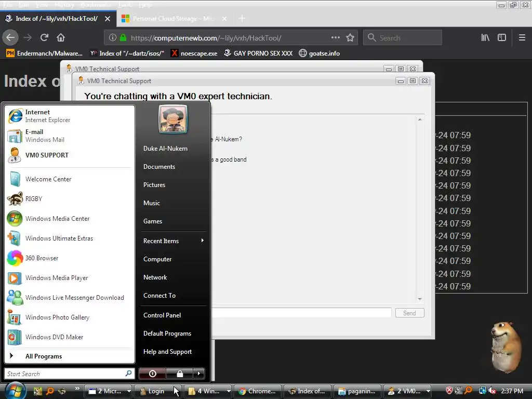
Task: Open Windows Photo Gallery
Action: [x=69, y=317]
